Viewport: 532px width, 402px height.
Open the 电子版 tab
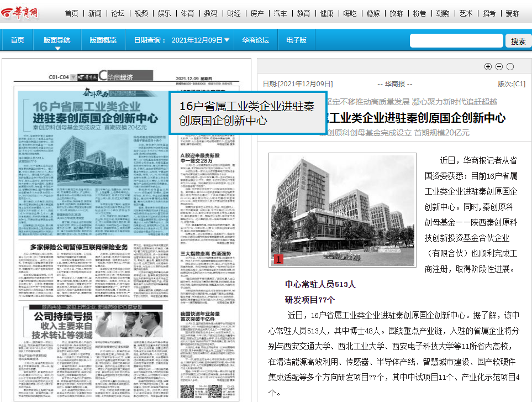tap(296, 40)
